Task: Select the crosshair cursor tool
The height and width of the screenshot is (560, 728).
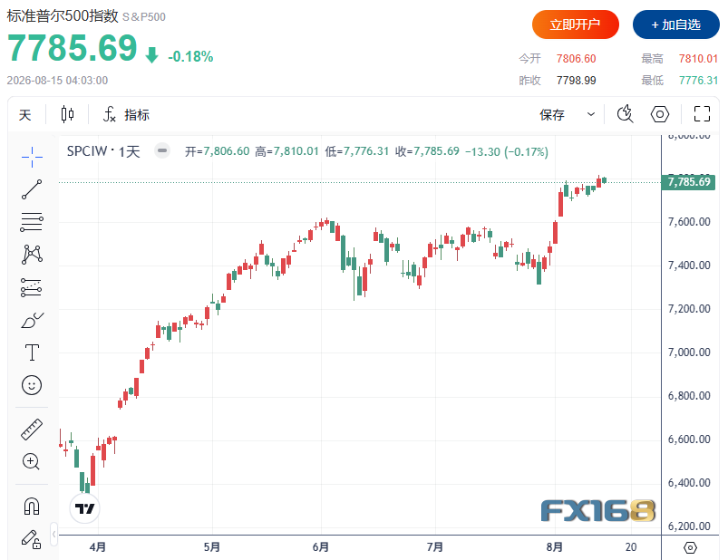Action: pyautogui.click(x=32, y=157)
